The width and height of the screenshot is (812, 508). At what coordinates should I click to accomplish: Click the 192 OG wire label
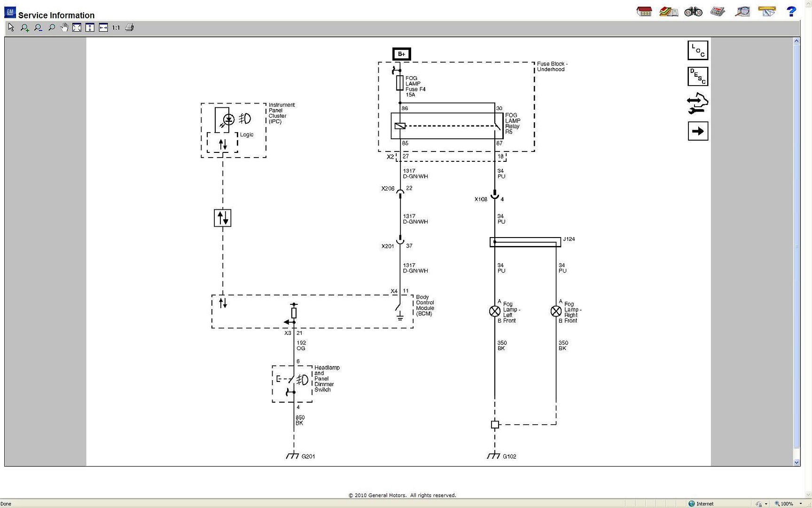click(x=301, y=346)
